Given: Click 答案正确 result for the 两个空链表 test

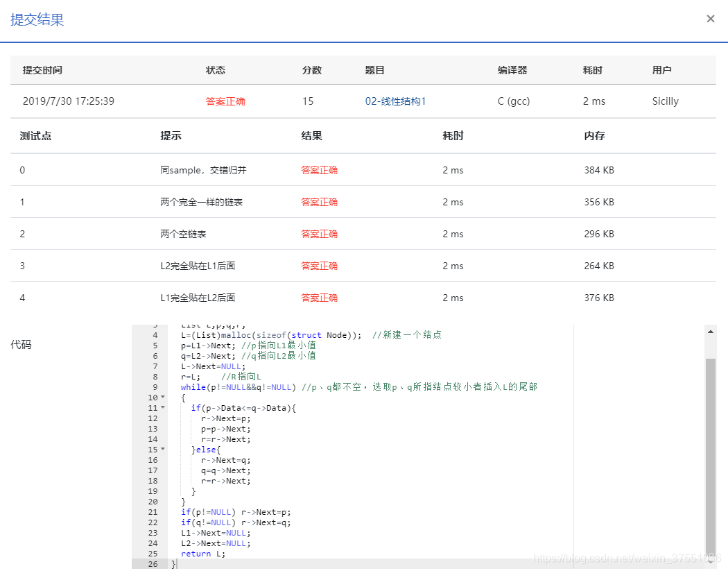Looking at the screenshot, I should click(x=319, y=235).
